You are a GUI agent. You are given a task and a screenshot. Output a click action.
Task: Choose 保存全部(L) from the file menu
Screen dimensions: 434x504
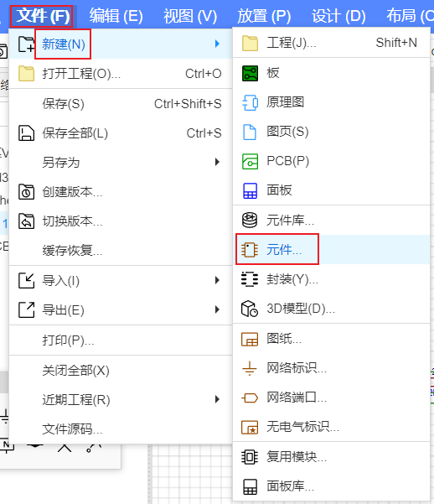121,133
